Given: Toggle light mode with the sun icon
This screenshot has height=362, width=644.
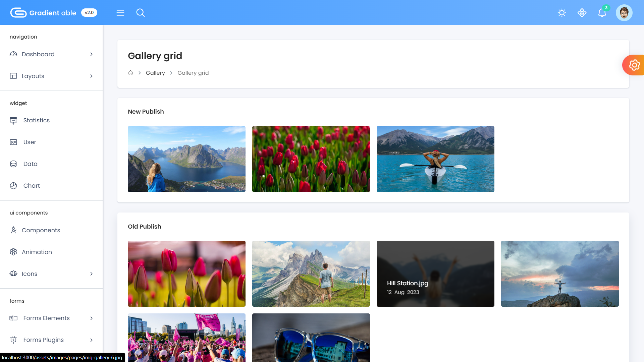Looking at the screenshot, I should 561,12.
